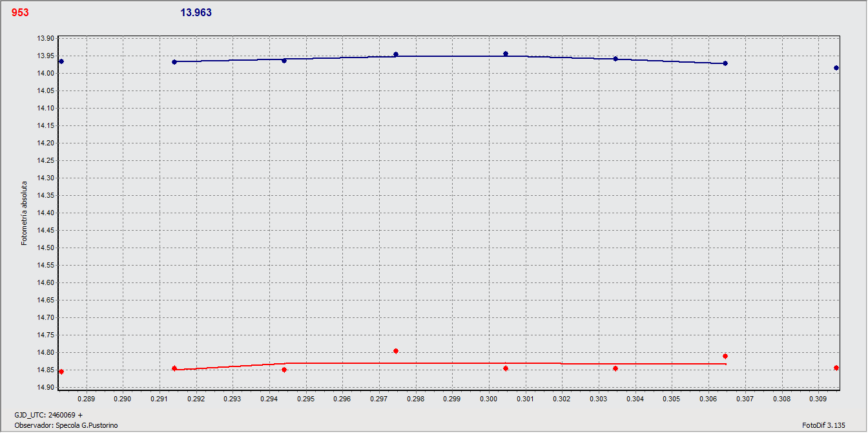Click the GJD_UTC: 2460069 + label
Image resolution: width=868 pixels, height=433 pixels.
pyautogui.click(x=48, y=414)
